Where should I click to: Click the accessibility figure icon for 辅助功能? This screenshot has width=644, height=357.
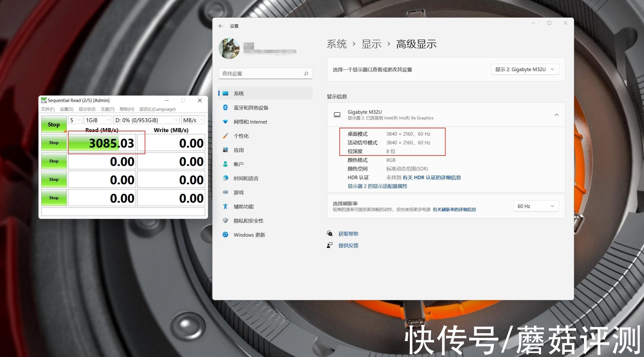(225, 206)
